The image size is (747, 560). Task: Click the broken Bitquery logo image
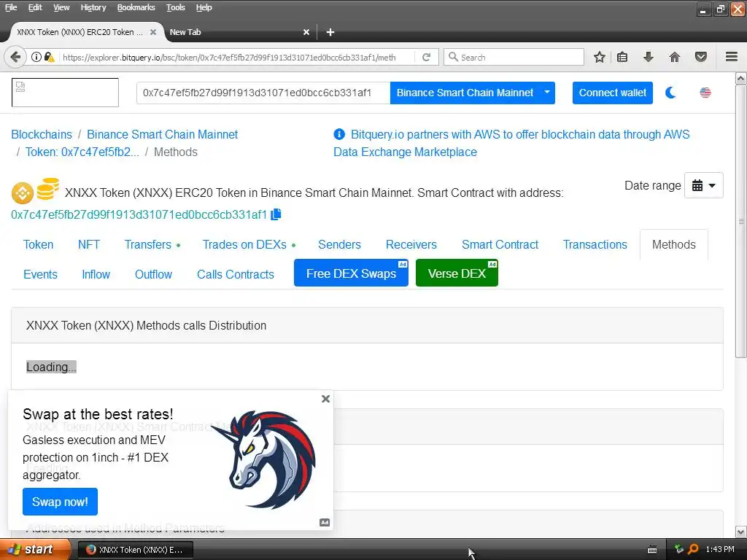[x=65, y=93]
